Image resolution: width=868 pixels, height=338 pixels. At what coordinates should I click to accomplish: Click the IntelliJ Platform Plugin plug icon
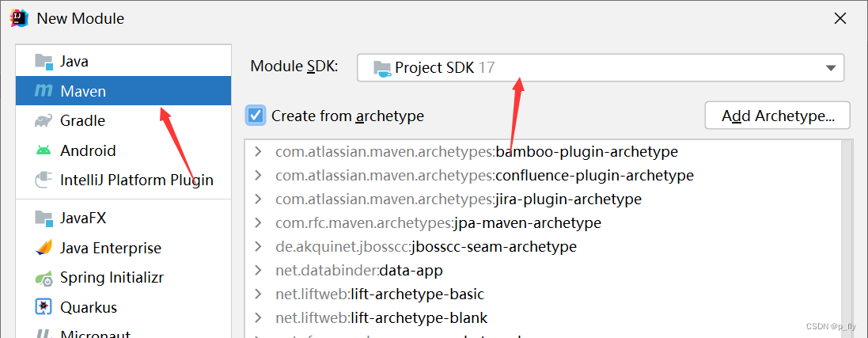tap(44, 180)
